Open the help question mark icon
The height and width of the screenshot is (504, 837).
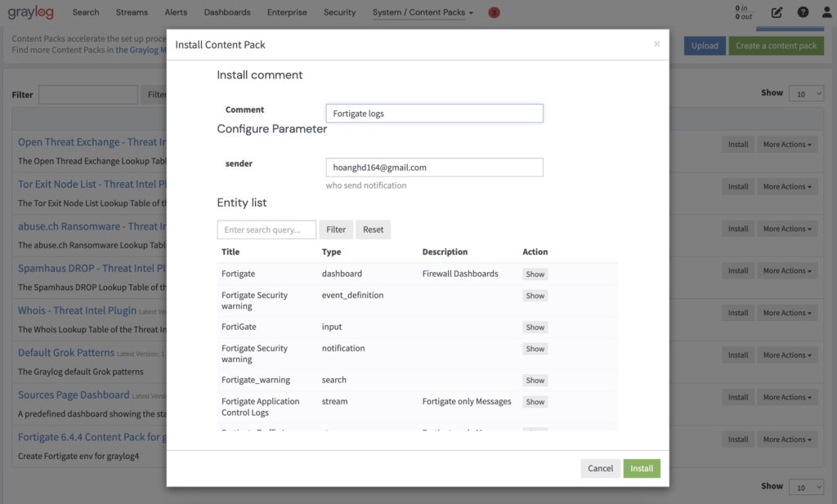(803, 12)
